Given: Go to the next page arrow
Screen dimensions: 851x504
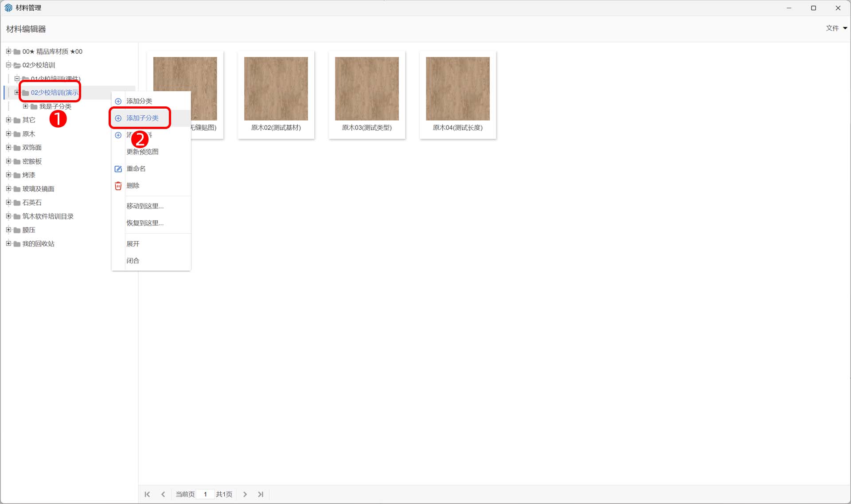Looking at the screenshot, I should 245,494.
